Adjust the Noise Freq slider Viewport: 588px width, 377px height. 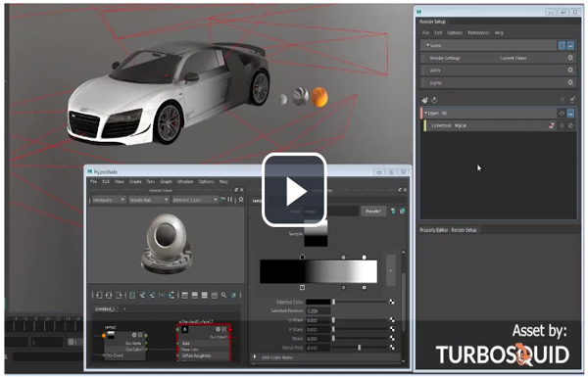[360, 348]
